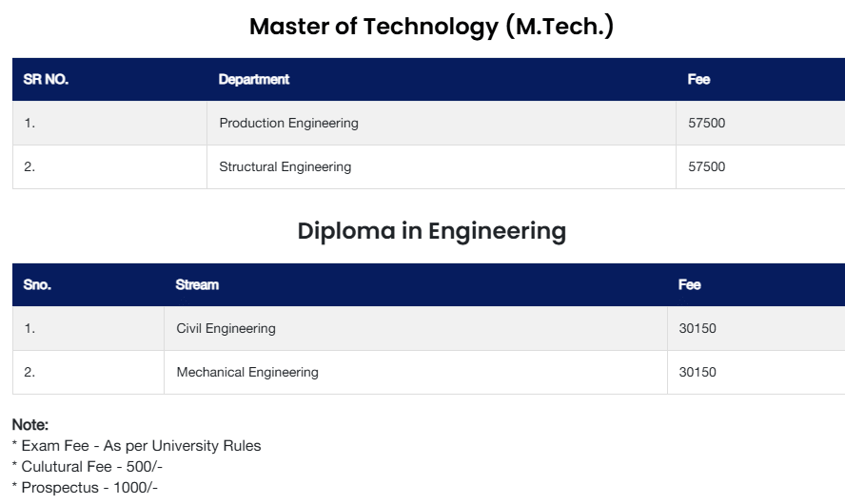Select the Production Engineering cell

[288, 124]
